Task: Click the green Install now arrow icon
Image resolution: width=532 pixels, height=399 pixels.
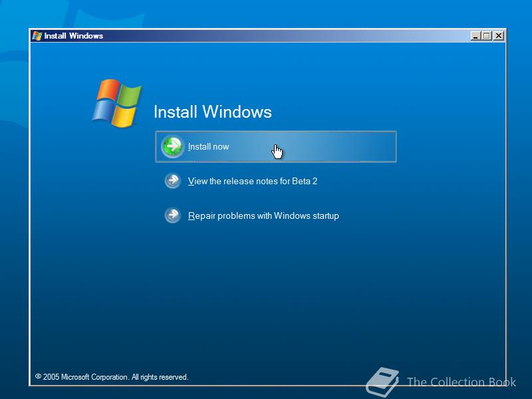Action: pyautogui.click(x=172, y=146)
